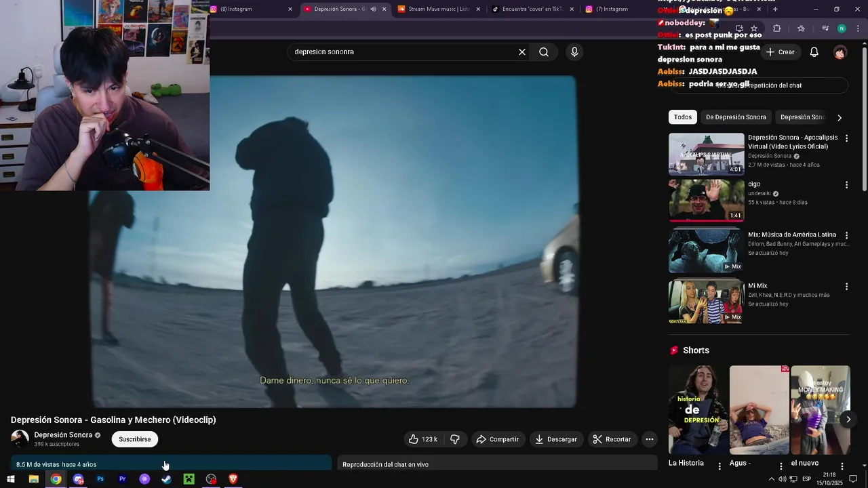Viewport: 868px width, 488px height.
Task: Open browser media controls icon
Action: tap(825, 28)
